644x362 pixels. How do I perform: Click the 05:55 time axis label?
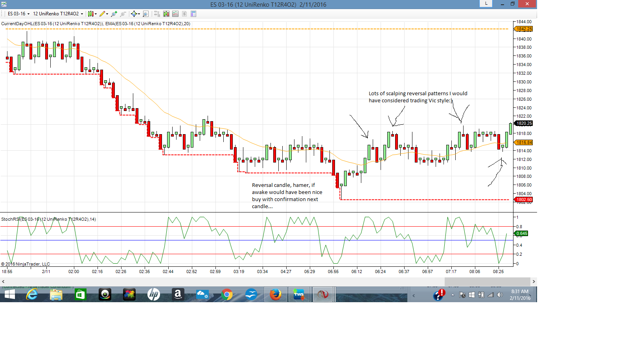(x=333, y=271)
